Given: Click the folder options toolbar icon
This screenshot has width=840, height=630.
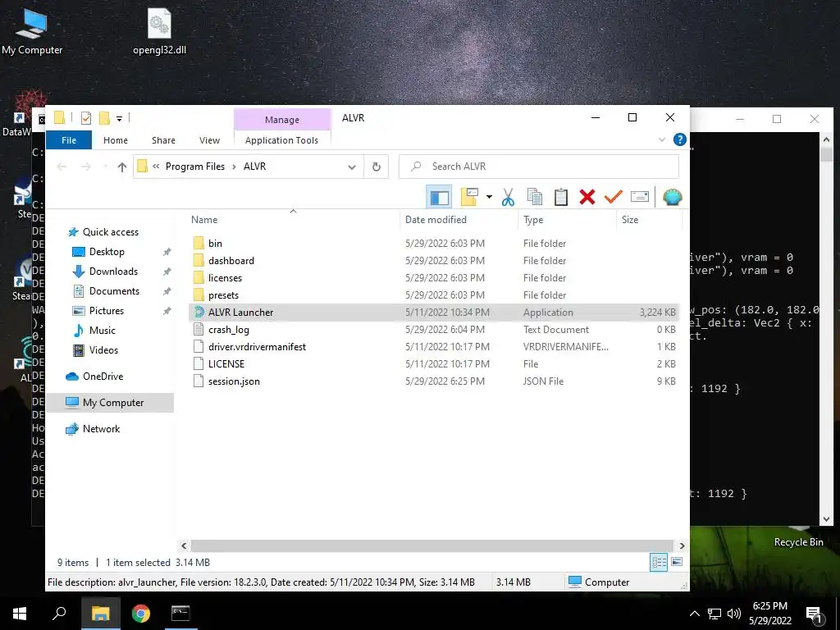Looking at the screenshot, I should (x=470, y=197).
